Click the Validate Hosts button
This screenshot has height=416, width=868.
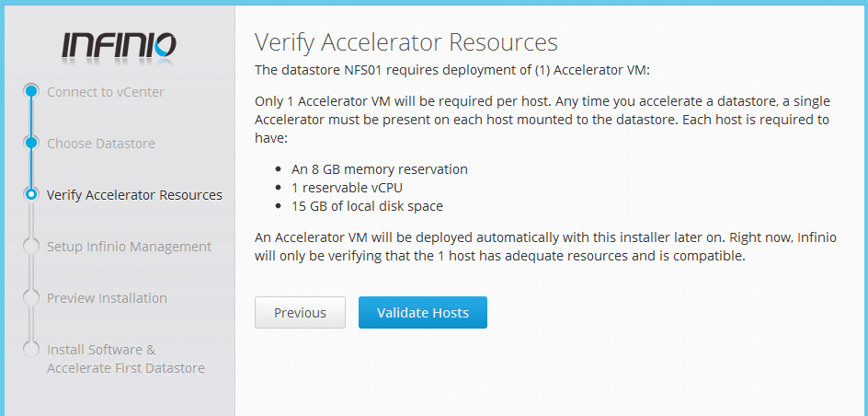tap(423, 312)
